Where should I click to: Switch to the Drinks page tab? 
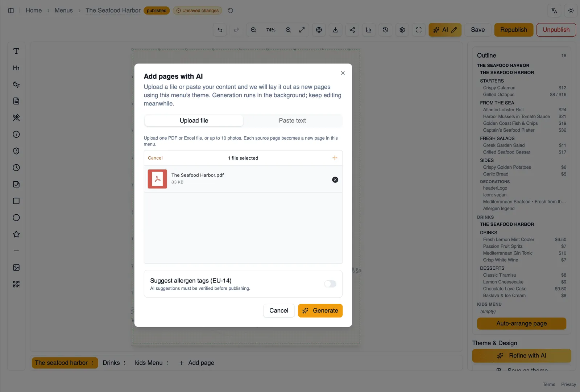click(x=111, y=363)
